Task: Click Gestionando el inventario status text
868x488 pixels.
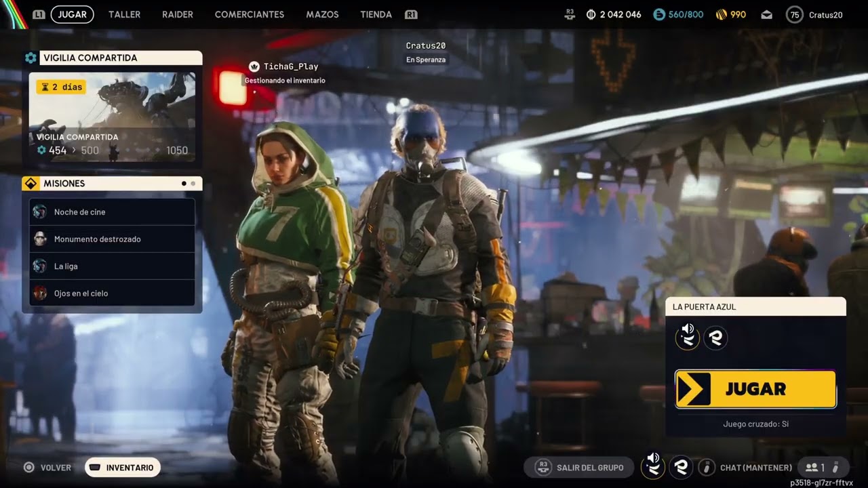Action: click(285, 81)
